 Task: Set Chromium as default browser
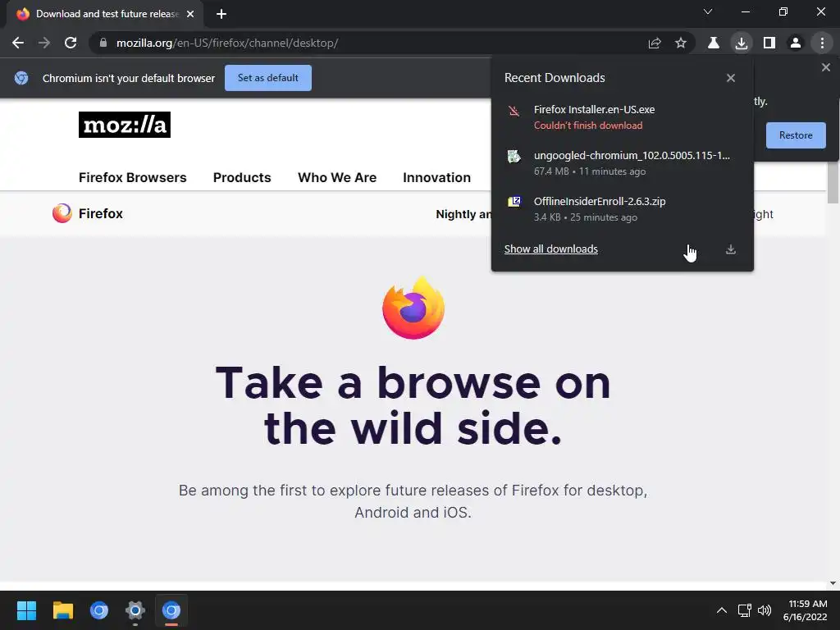tap(268, 78)
